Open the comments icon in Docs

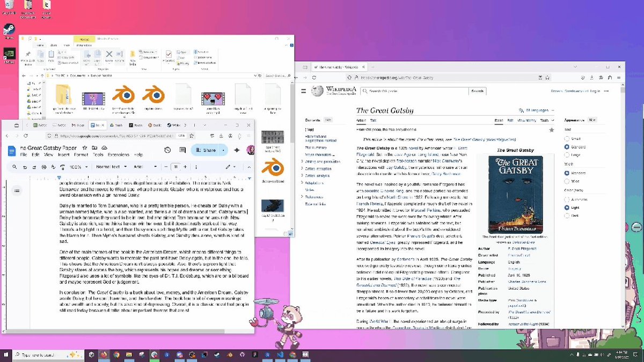tap(182, 150)
